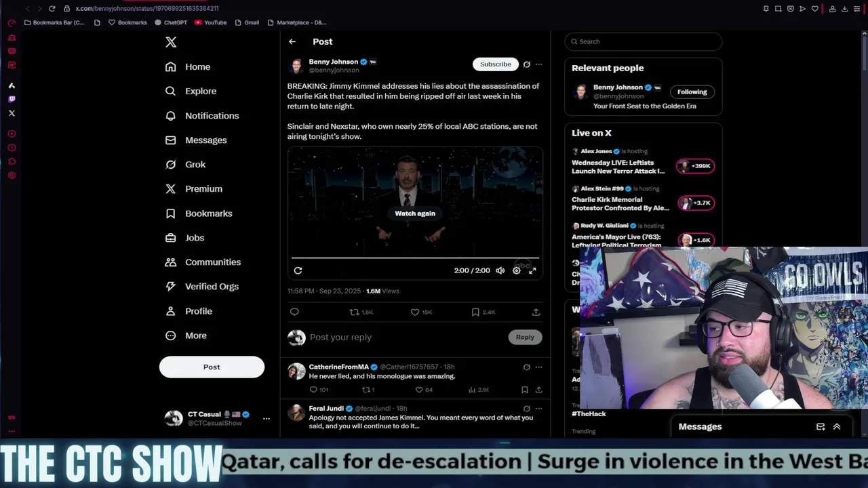Expand the More menu in left navigation
Image resolution: width=868 pixels, height=488 pixels.
(186, 335)
